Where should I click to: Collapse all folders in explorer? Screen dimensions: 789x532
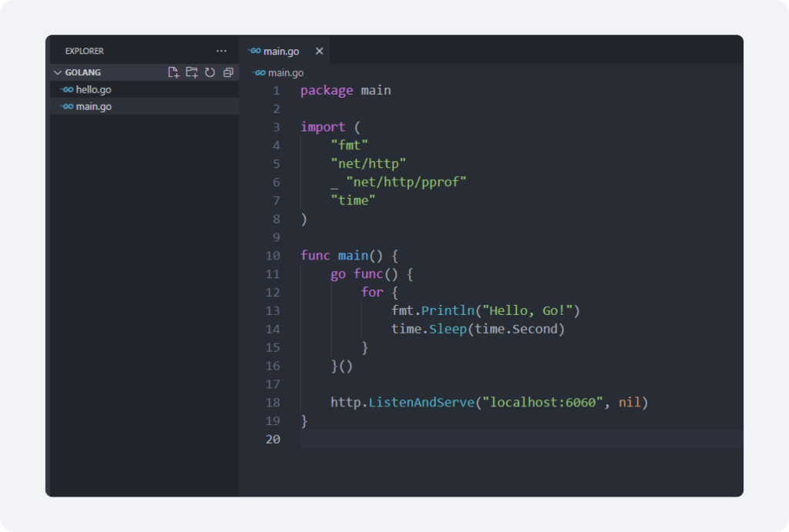[228, 72]
